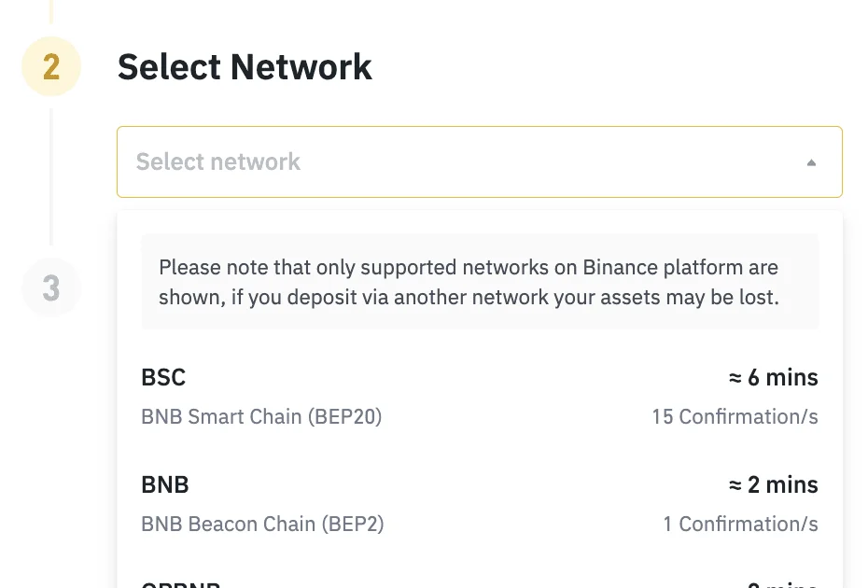
Task: Pick the partially visible OPBNB option
Action: click(x=480, y=582)
